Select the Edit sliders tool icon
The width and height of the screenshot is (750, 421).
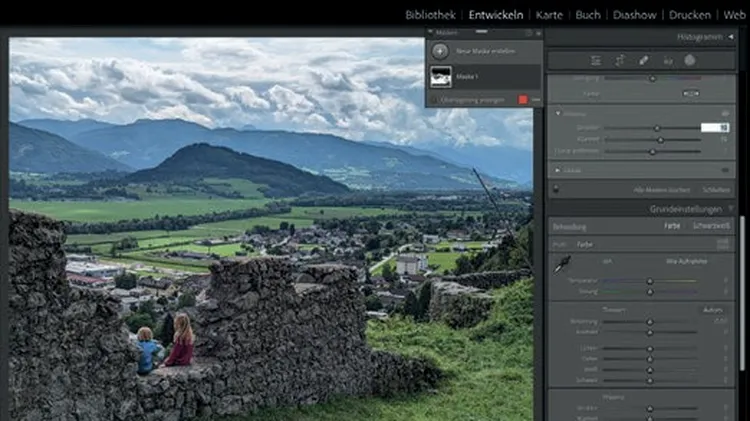click(x=596, y=60)
